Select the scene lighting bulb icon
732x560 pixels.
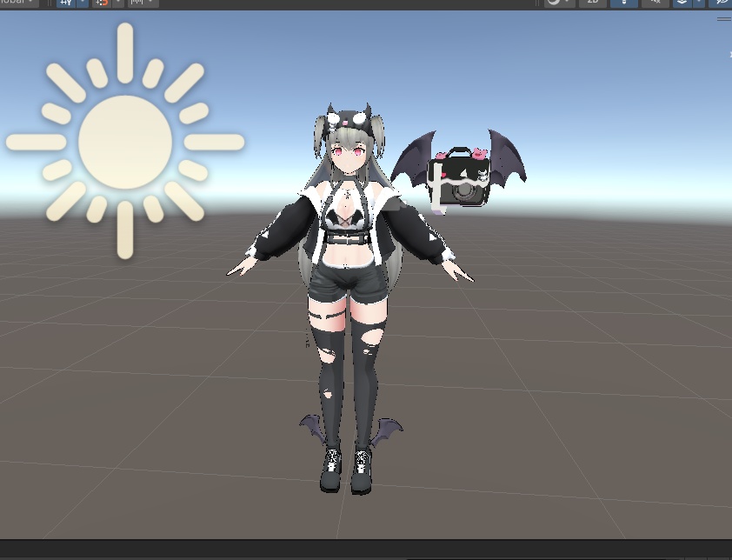pos(624,3)
